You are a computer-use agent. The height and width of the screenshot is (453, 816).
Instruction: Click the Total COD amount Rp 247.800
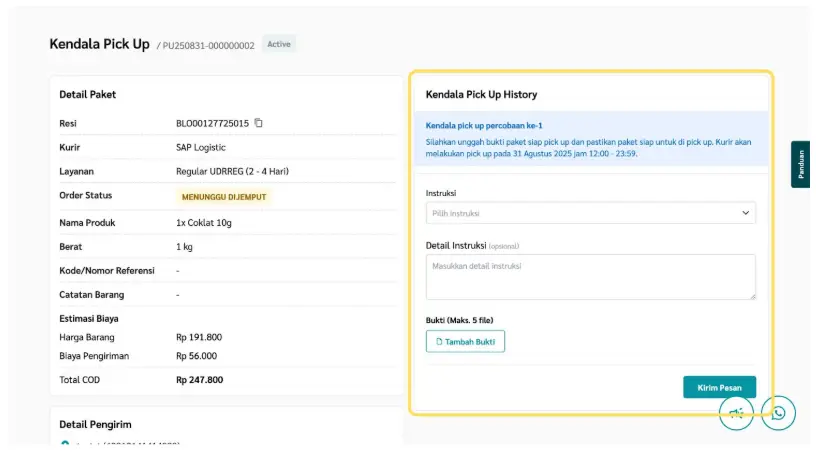coord(199,380)
